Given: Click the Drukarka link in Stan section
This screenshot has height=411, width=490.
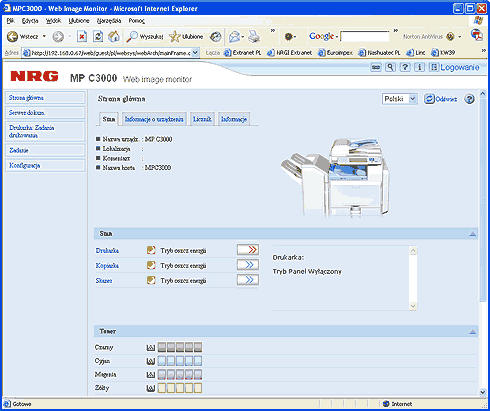Looking at the screenshot, I should pyautogui.click(x=107, y=251).
